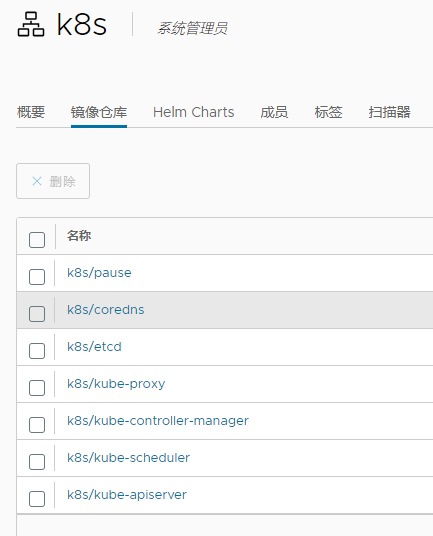Sort by the 名称 column header
Image resolution: width=433 pixels, height=536 pixels.
click(79, 236)
